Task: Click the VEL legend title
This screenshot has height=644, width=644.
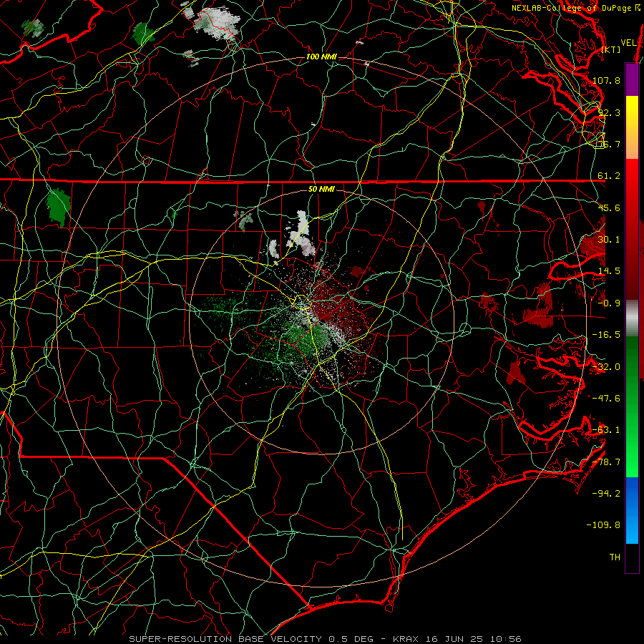Action: (x=629, y=43)
